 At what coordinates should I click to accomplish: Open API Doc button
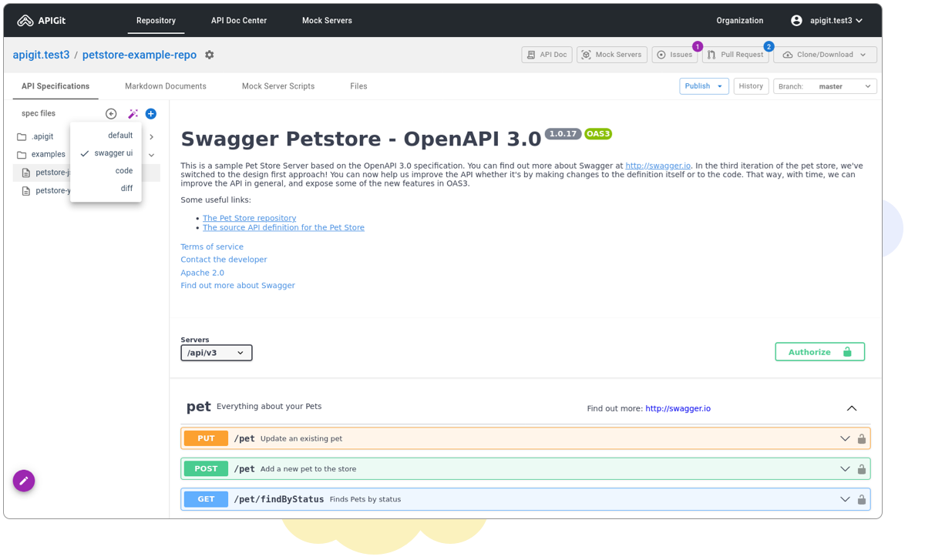[x=547, y=55]
